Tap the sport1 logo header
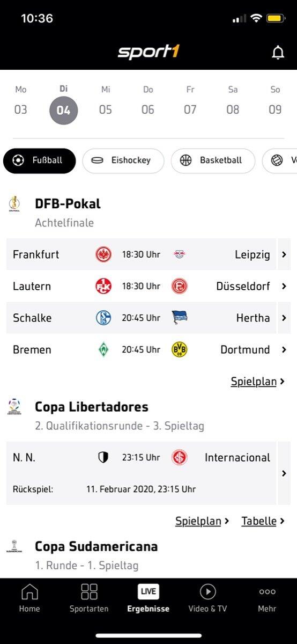This screenshot has width=297, height=644. pyautogui.click(x=148, y=52)
